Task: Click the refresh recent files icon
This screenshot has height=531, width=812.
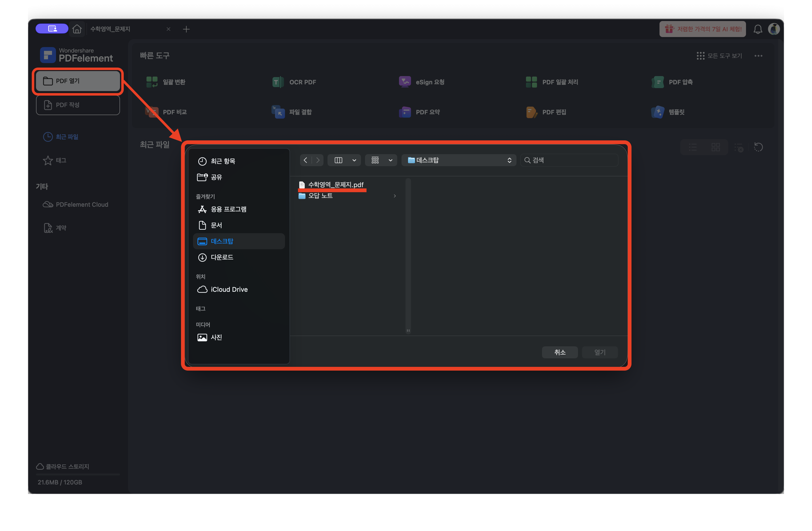Action: [x=758, y=147]
